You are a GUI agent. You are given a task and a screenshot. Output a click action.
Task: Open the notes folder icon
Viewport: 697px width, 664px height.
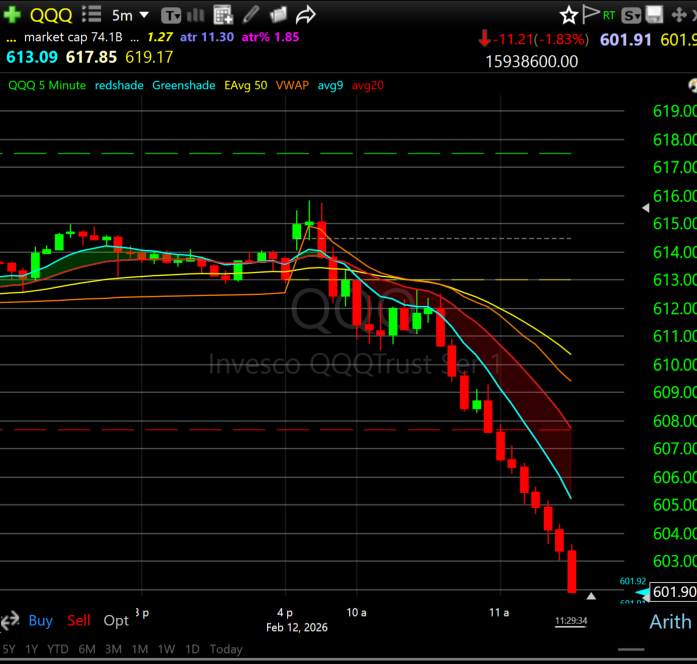(x=279, y=15)
